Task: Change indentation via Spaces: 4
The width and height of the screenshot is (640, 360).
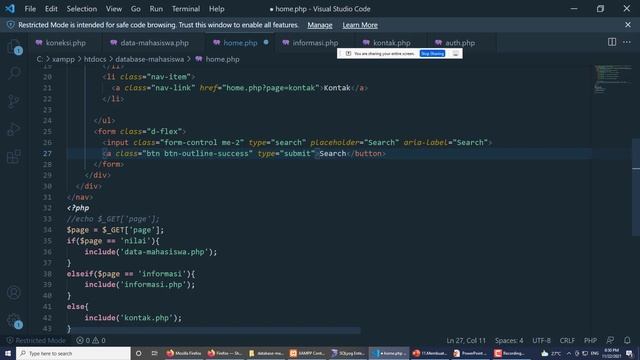Action: (x=509, y=340)
